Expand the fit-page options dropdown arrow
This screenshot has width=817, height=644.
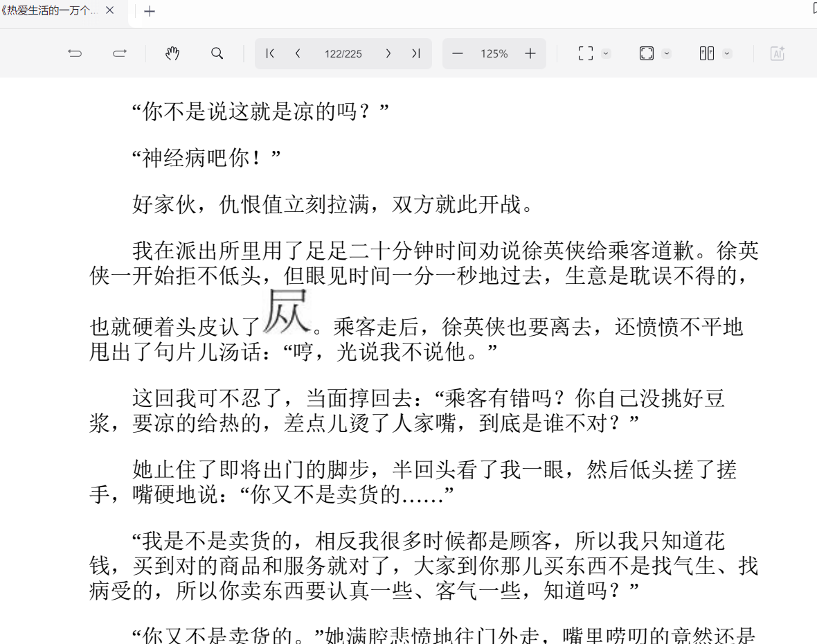(667, 53)
